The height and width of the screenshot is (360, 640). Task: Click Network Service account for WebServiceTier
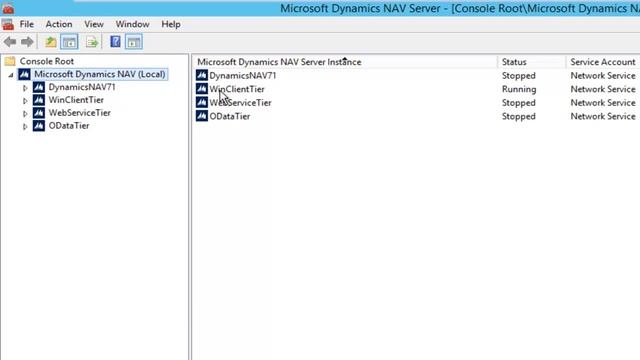tap(603, 102)
